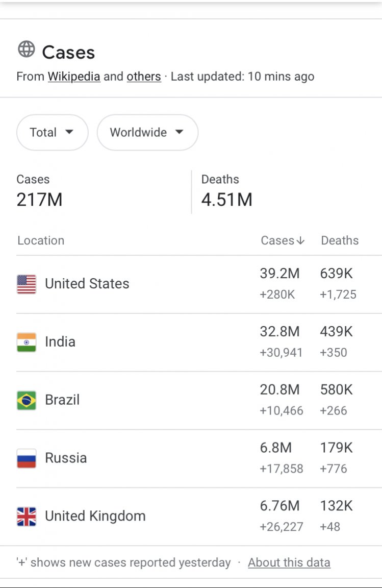The image size is (382, 588).
Task: Open the Wikipedia source link
Action: (x=74, y=77)
